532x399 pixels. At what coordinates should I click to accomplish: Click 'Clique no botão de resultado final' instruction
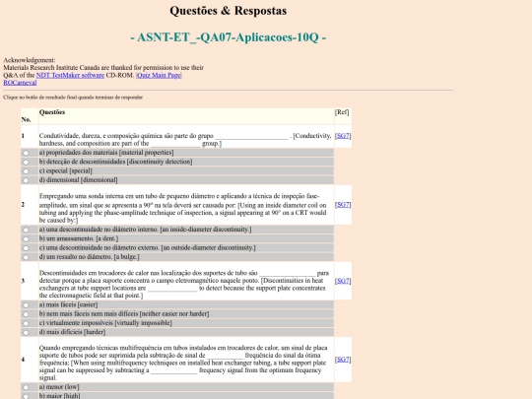(73, 98)
